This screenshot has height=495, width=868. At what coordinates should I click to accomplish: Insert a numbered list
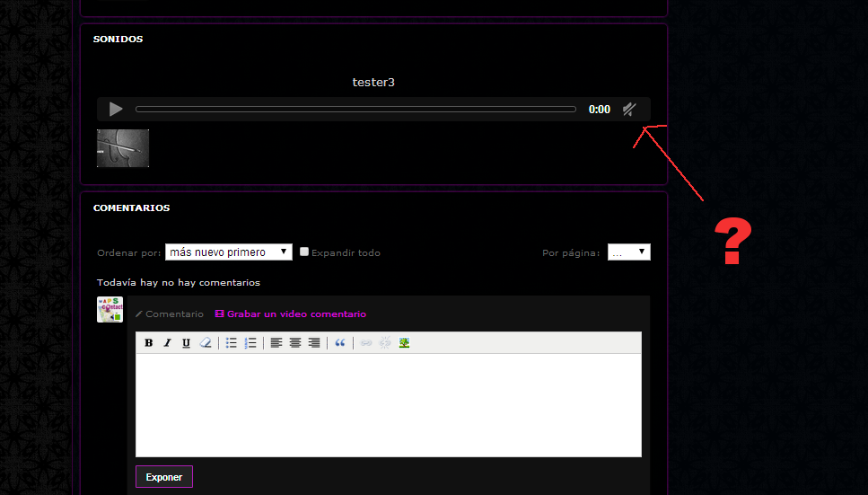coord(250,343)
